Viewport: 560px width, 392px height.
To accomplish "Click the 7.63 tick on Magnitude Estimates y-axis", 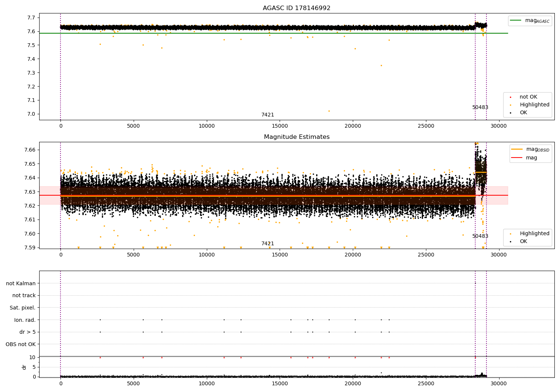I will (30, 192).
